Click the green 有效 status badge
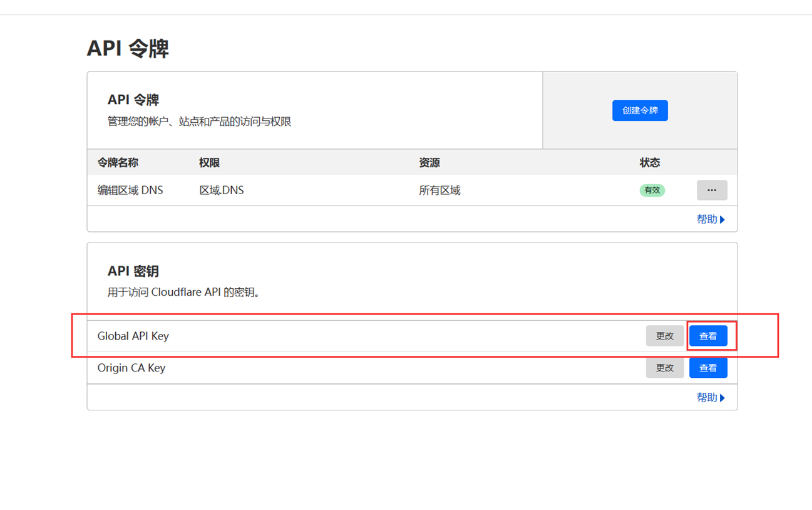This screenshot has width=812, height=510. click(652, 190)
